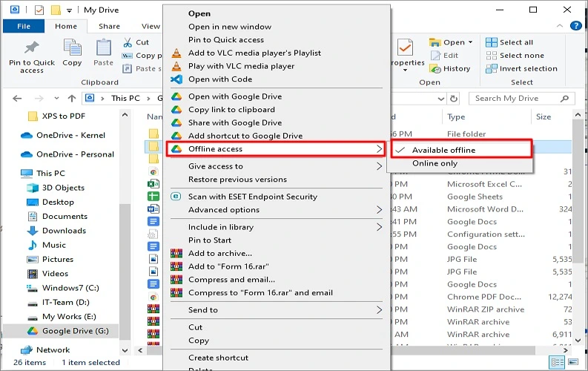This screenshot has height=371, width=588.
Task: Open the File tab
Action: click(x=24, y=26)
